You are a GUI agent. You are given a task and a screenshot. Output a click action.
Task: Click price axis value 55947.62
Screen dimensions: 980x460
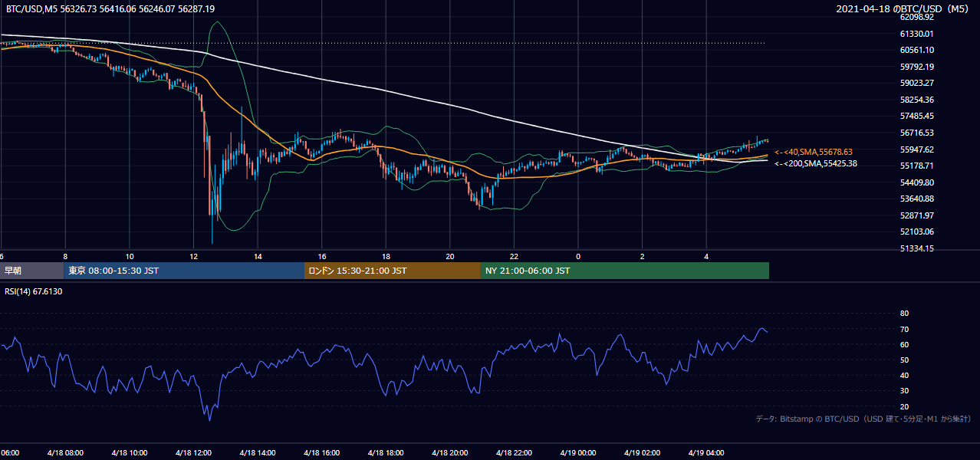tap(916, 149)
